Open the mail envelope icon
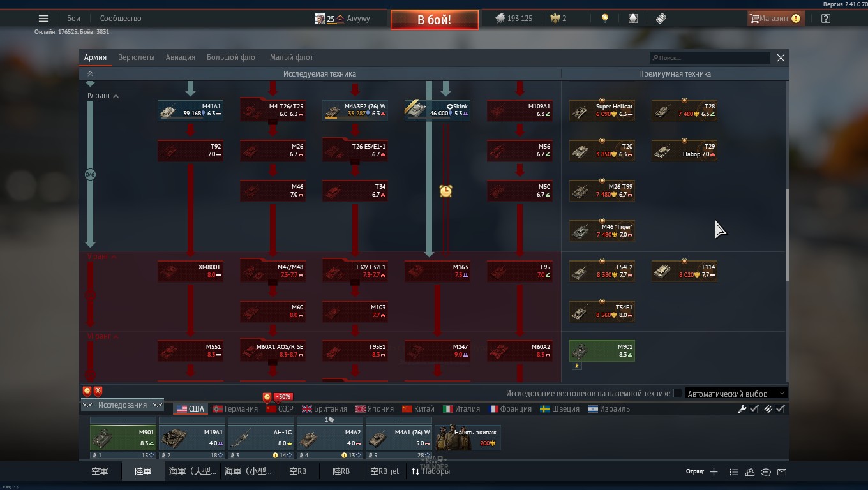Image resolution: width=868 pixels, height=490 pixels. coord(782,472)
